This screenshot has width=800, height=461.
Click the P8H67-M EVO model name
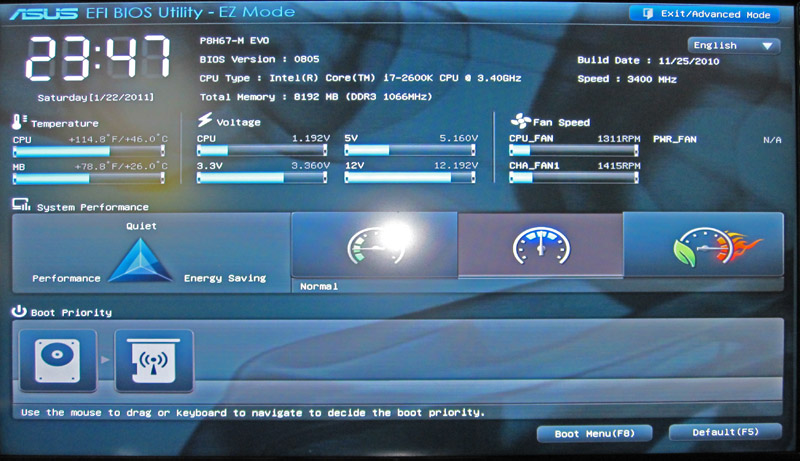[x=234, y=40]
